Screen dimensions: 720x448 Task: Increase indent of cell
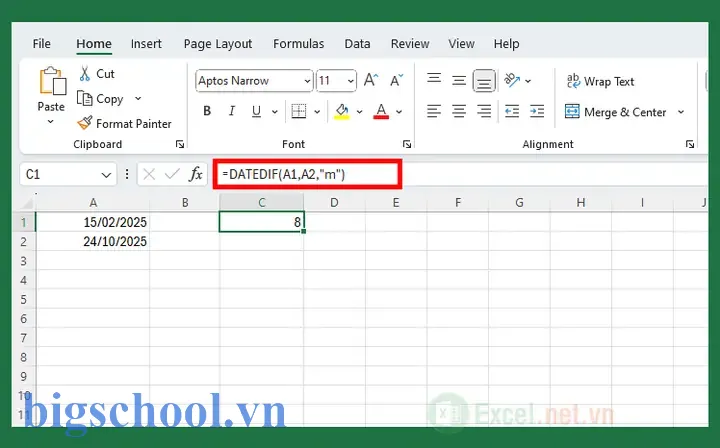point(537,111)
